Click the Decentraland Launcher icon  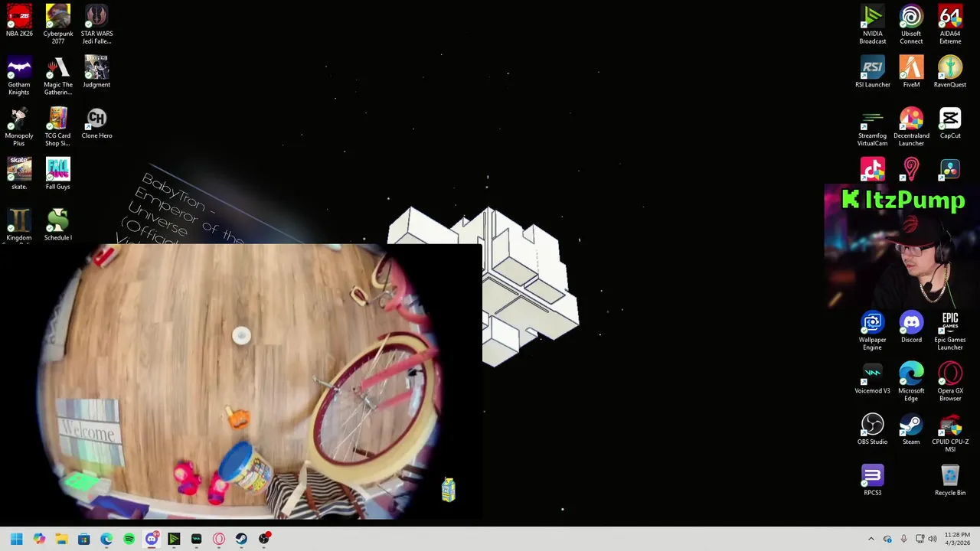[911, 126]
